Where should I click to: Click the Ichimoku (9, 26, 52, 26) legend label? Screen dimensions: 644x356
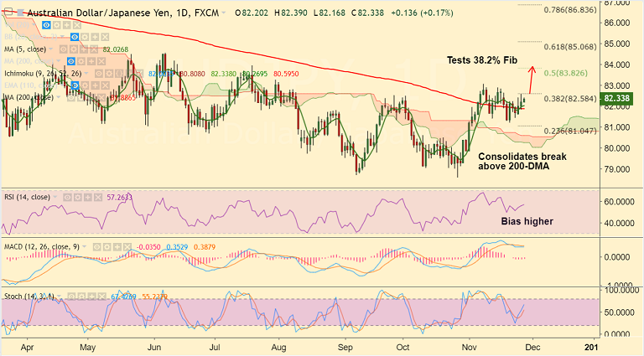[43, 74]
